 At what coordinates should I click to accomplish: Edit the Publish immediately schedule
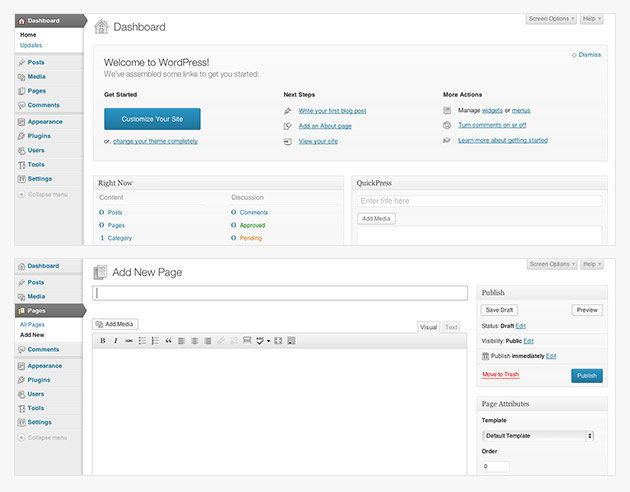(x=551, y=356)
